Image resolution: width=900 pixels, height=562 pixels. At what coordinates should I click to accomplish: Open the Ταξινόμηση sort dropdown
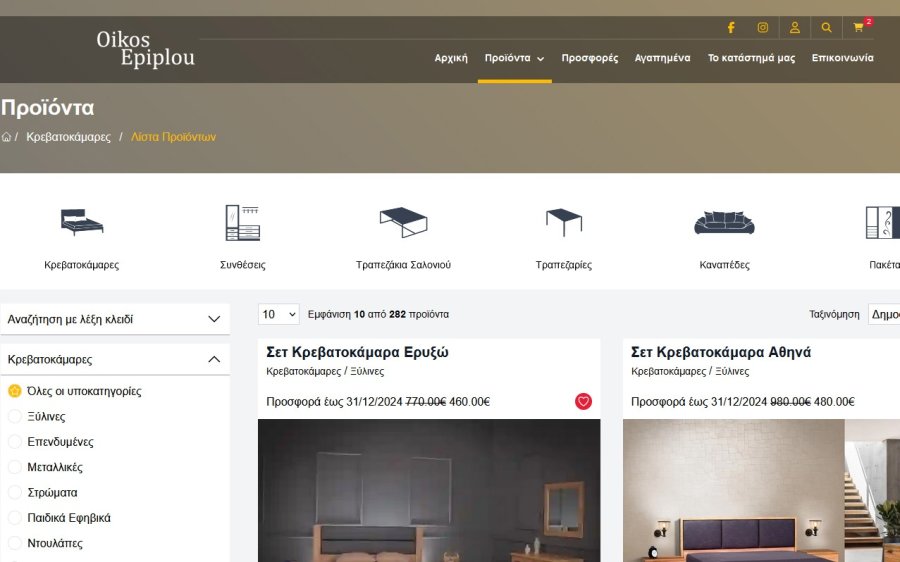point(884,314)
